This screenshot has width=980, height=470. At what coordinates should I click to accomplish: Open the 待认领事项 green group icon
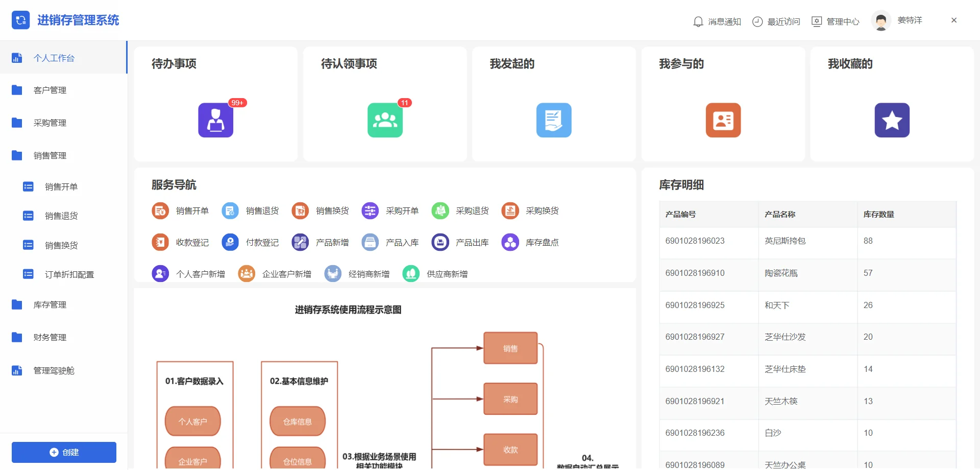coord(385,120)
